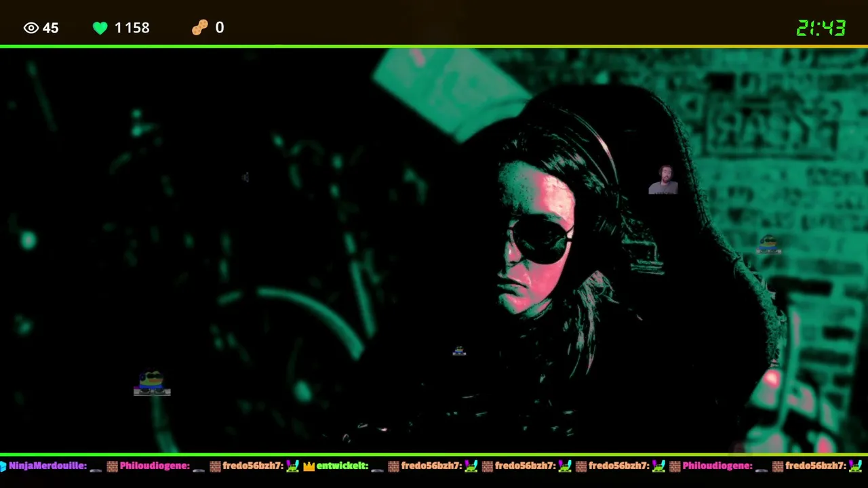Click the peanut counter icon
The width and height of the screenshot is (868, 488).
[x=200, y=27]
